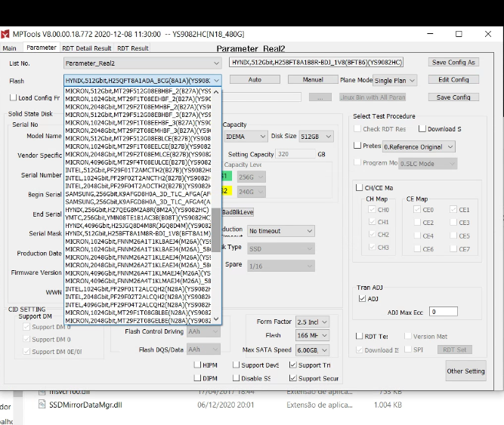Screen dimensions: 504x425
Task: Open the Parameter tab
Action: point(41,48)
